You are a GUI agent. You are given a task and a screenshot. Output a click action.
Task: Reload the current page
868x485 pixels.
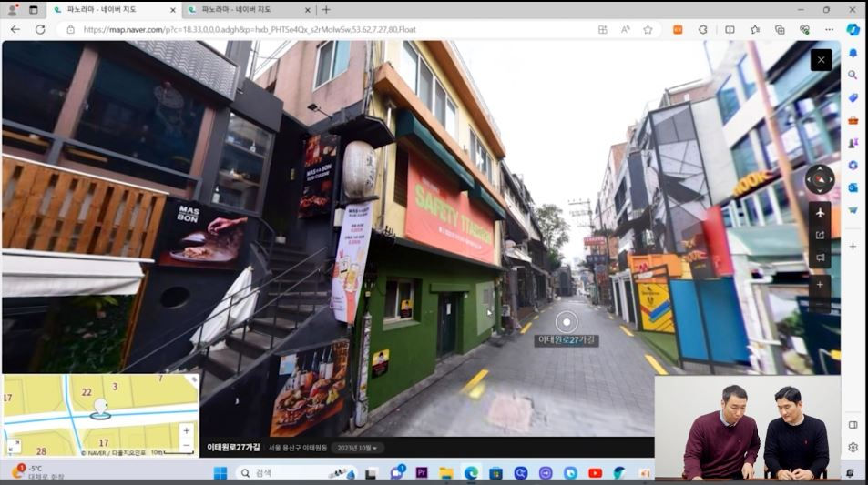click(40, 29)
